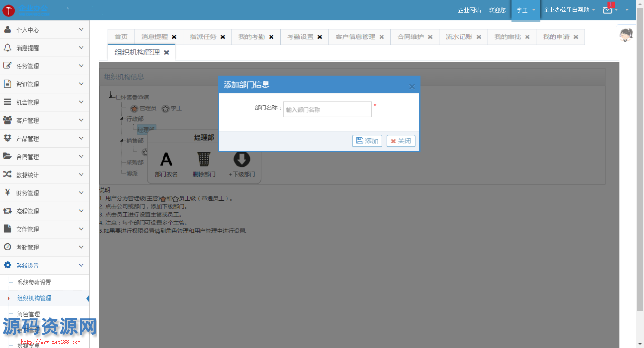Click the 添加 button in the dialog
The image size is (644, 348).
(x=367, y=141)
